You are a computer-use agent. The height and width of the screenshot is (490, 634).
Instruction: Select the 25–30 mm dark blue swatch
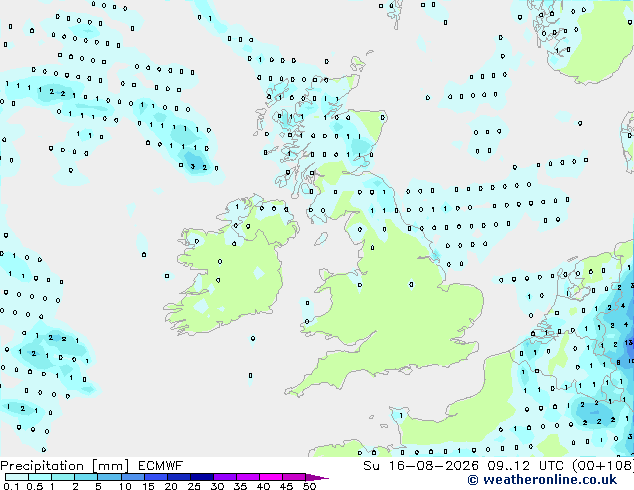pyautogui.click(x=202, y=477)
